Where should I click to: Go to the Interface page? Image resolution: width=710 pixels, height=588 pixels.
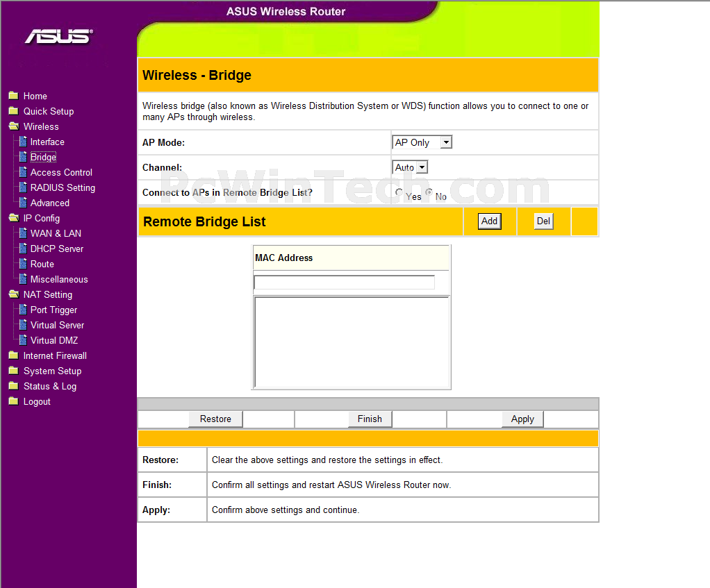[47, 142]
